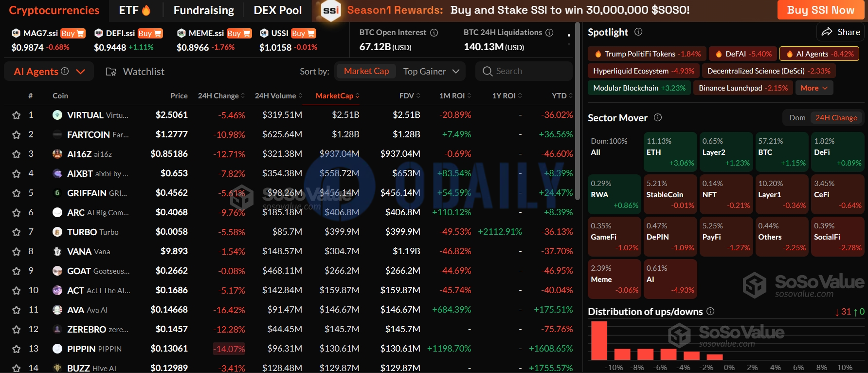Click the Share arrow icon

827,32
